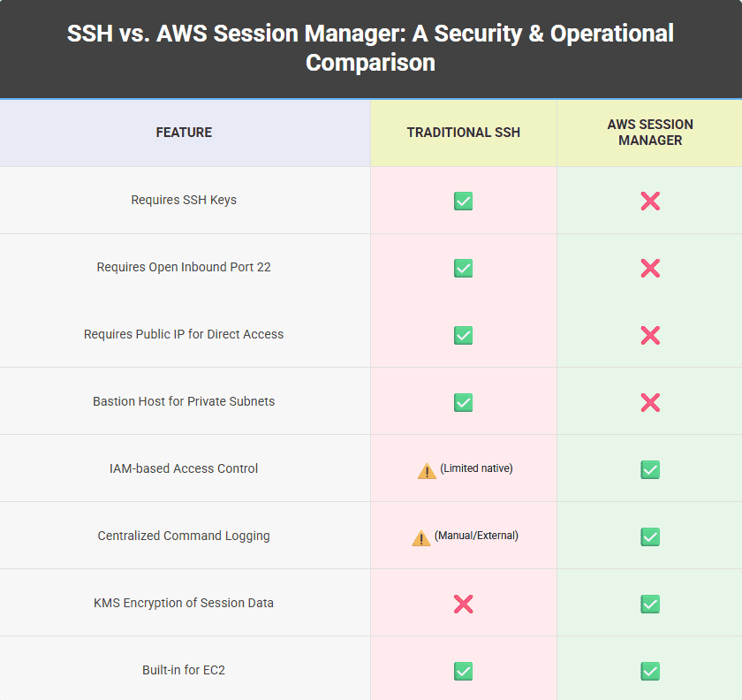
Task: Click the Traditional SSH red X for KMS Encryption
Action: 463,605
